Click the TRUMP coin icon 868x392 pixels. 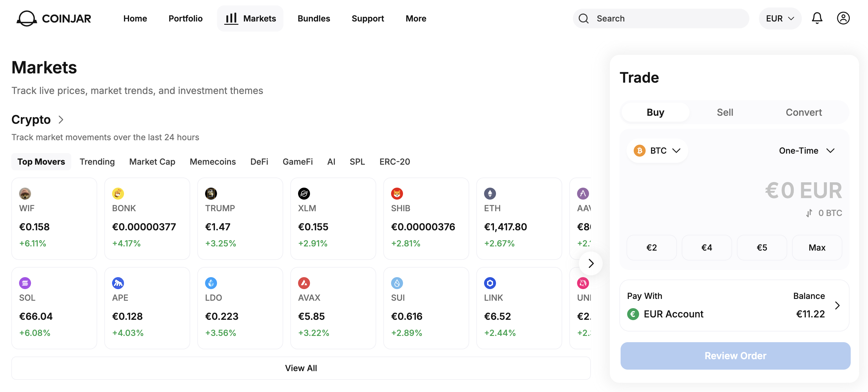(x=211, y=193)
